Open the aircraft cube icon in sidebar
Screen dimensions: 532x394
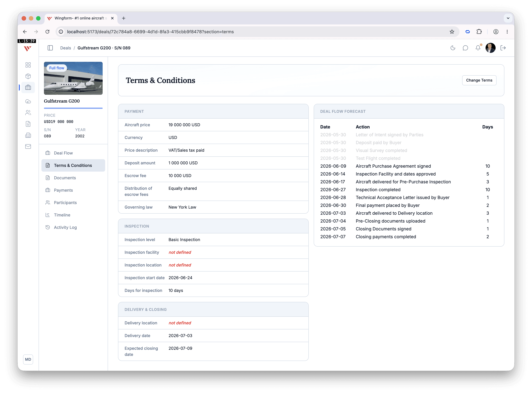pos(28,76)
